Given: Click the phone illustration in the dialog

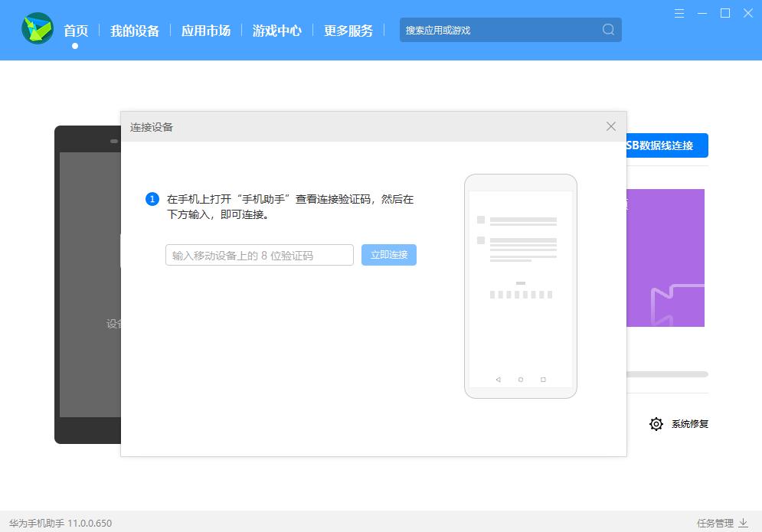Looking at the screenshot, I should [x=521, y=285].
